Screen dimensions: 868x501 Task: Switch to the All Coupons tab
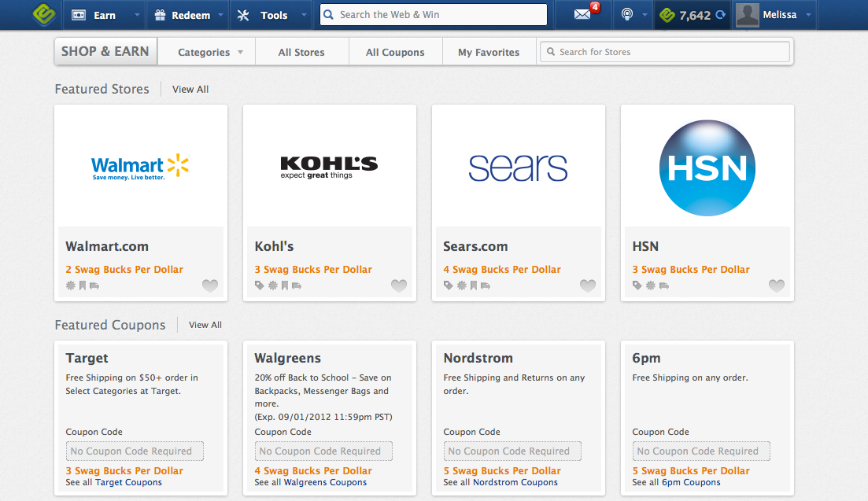coord(395,52)
